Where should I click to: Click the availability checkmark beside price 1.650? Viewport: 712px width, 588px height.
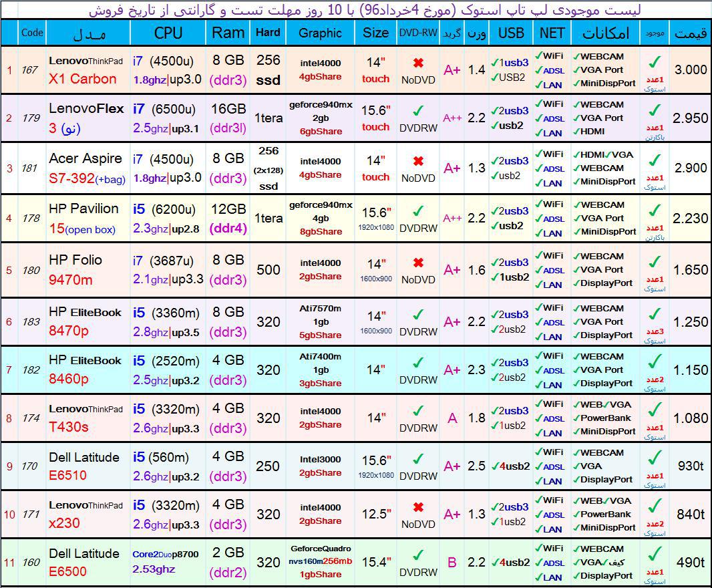(655, 262)
